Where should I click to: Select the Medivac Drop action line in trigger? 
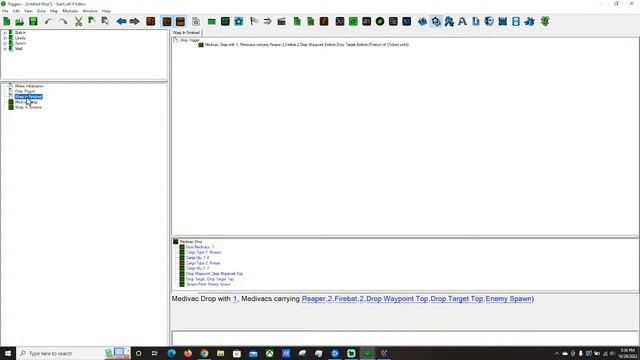pyautogui.click(x=307, y=45)
